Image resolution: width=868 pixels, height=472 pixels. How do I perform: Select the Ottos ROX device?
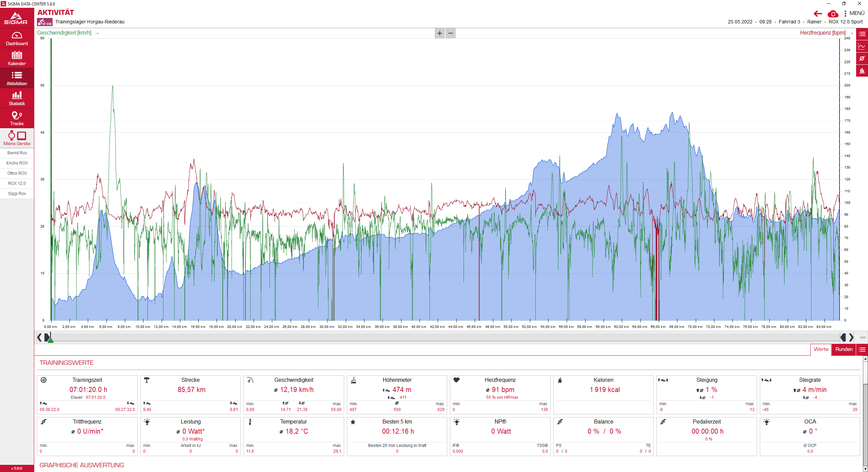tap(17, 173)
